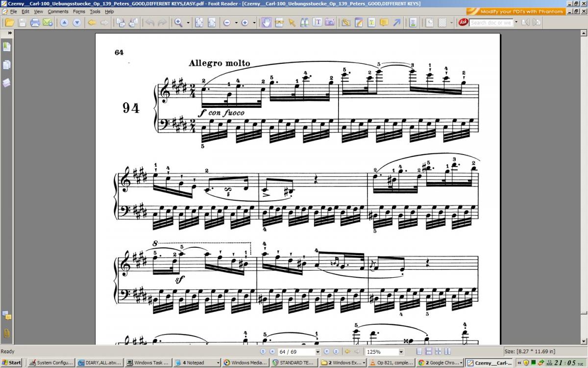Image resolution: width=588 pixels, height=368 pixels.
Task: Open the zoom in dropdown arrow
Action: tap(254, 23)
